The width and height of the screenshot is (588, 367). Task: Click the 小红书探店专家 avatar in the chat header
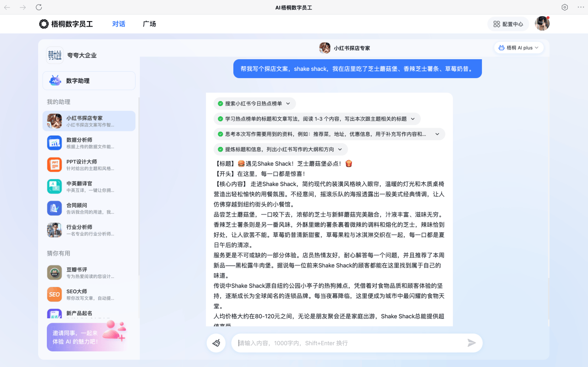pos(325,48)
